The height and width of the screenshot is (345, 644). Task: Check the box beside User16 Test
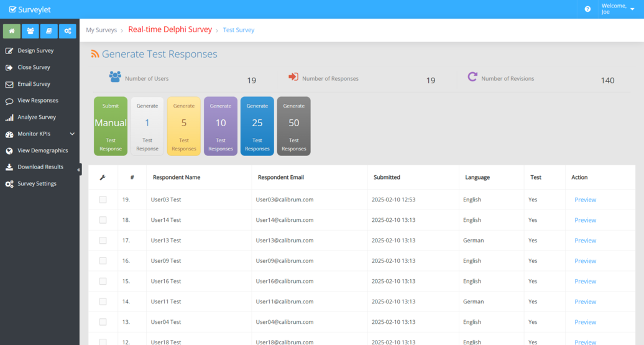pos(103,281)
